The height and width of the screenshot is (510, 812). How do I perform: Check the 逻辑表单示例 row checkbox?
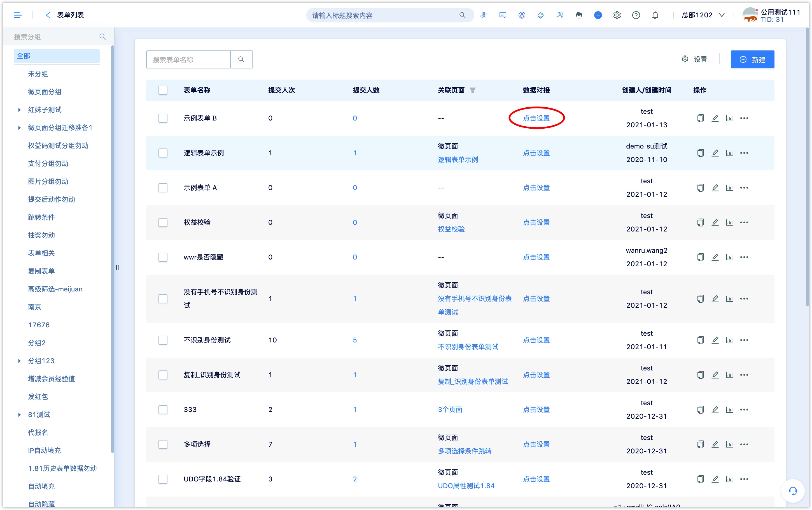[163, 153]
